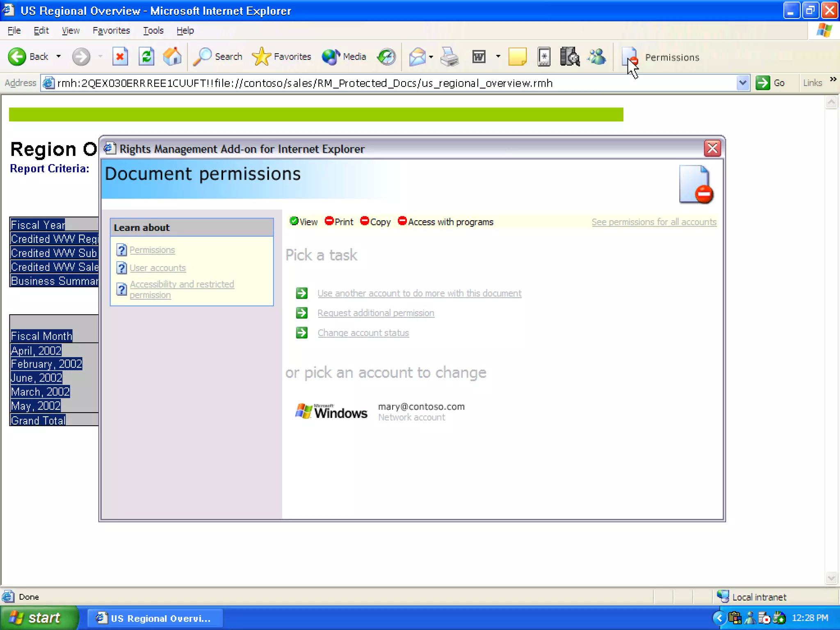Image resolution: width=840 pixels, height=630 pixels.
Task: Click the Stop toolbar icon
Action: (120, 57)
